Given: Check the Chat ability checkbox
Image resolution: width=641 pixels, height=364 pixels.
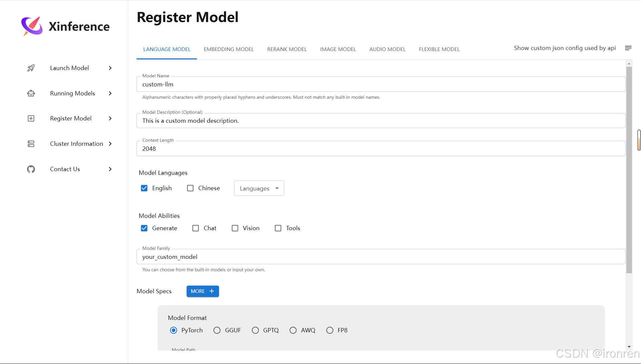Looking at the screenshot, I should pyautogui.click(x=196, y=228).
